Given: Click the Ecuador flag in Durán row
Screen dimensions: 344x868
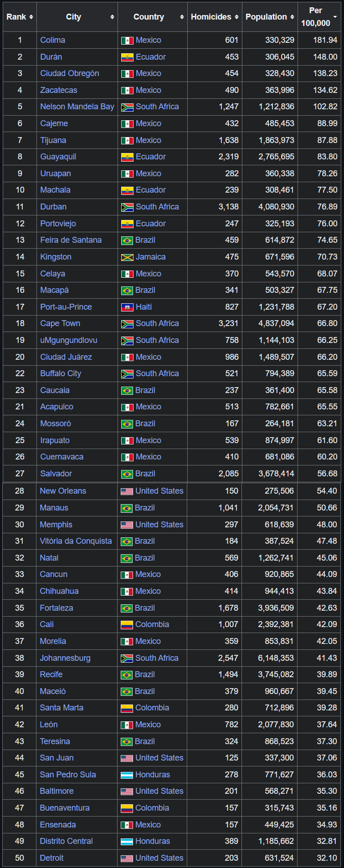Looking at the screenshot, I should click(x=127, y=57).
